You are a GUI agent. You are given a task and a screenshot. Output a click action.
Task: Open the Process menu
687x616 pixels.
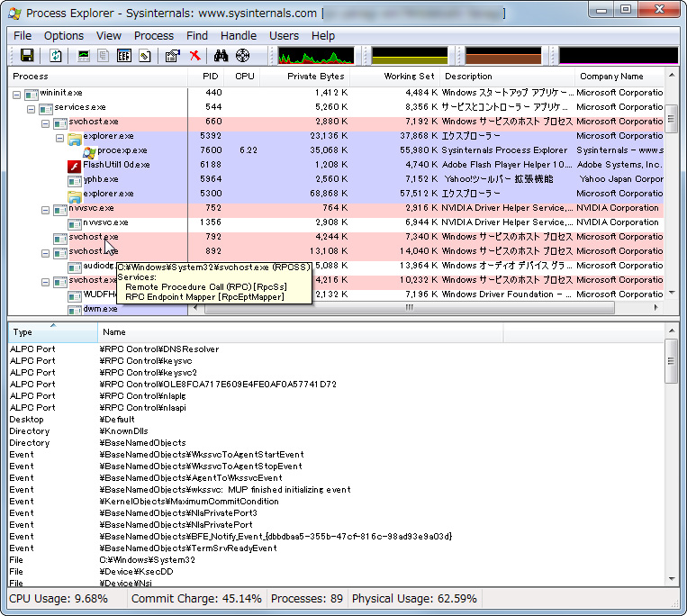click(x=154, y=35)
